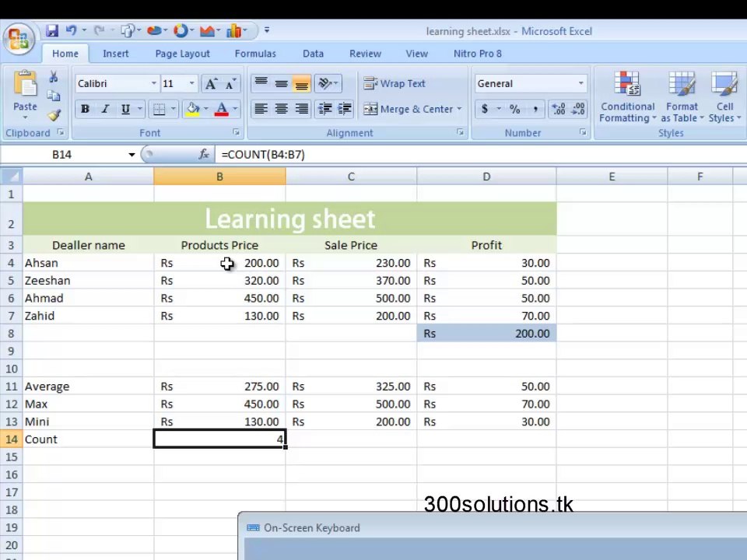Open the Nitro Pro 8 tab
Viewport: 747px width, 560px height.
click(477, 54)
